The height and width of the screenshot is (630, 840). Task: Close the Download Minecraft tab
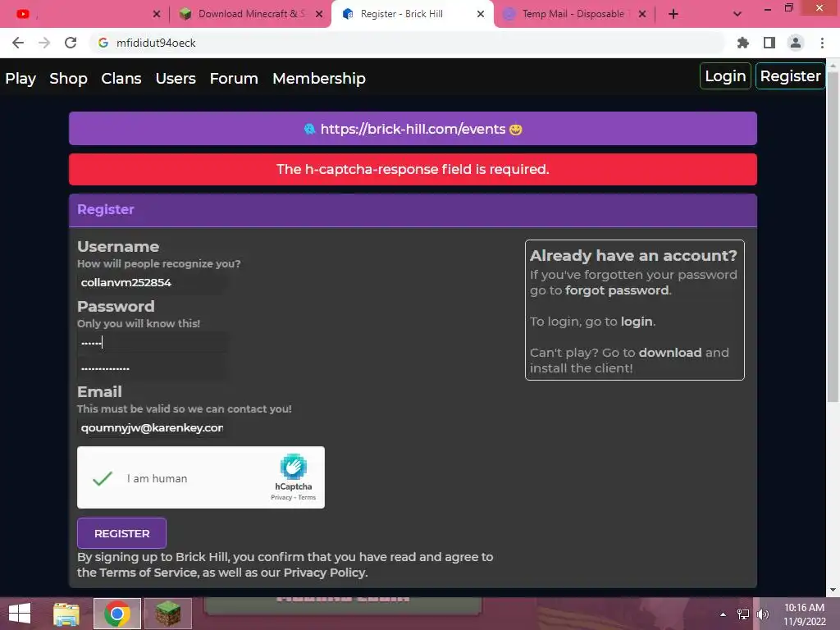click(319, 14)
